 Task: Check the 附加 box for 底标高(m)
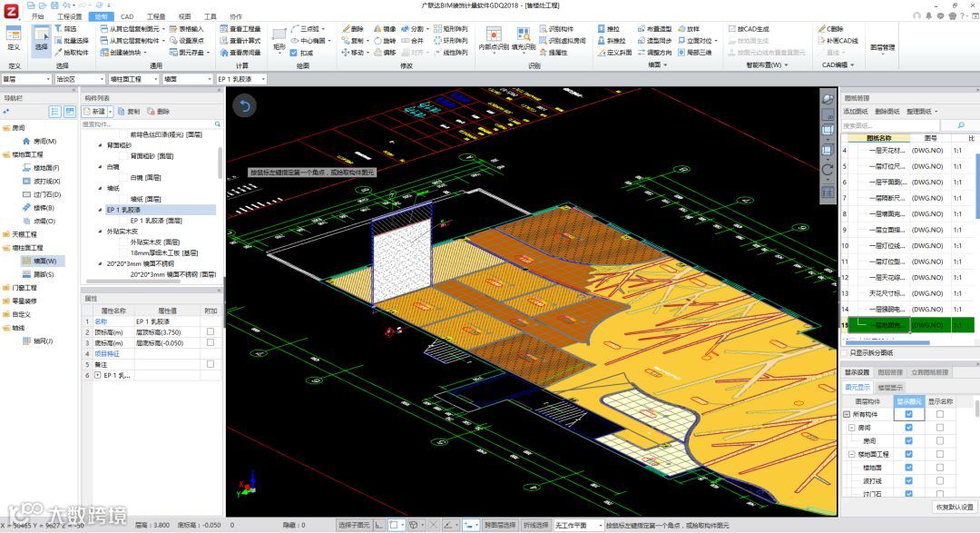pyautogui.click(x=210, y=343)
